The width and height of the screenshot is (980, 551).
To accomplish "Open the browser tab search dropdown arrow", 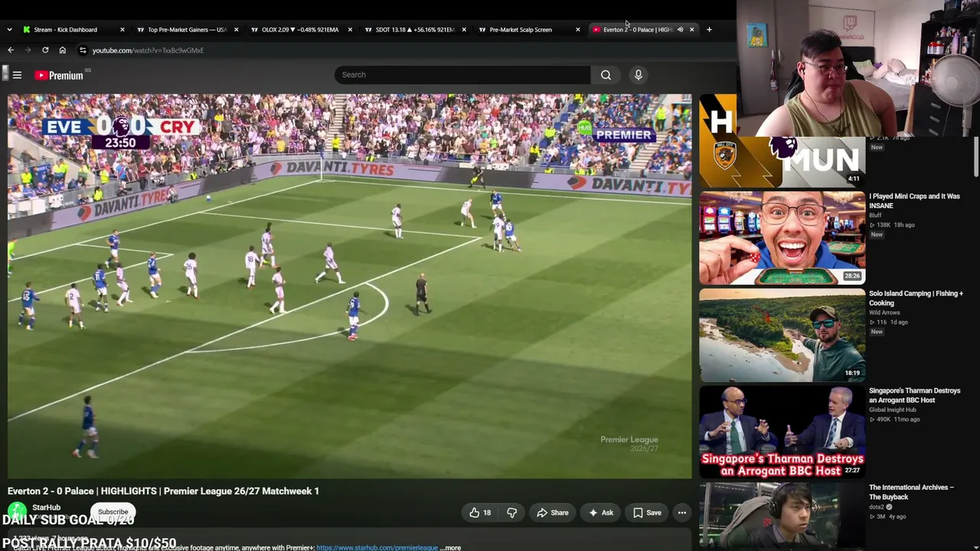I will (9, 30).
